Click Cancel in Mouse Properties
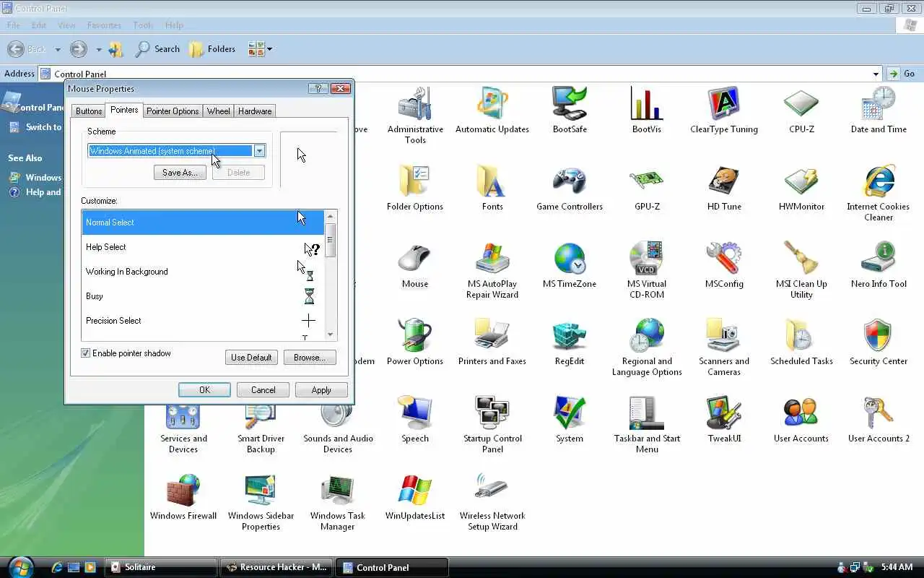This screenshot has width=924, height=578. [263, 390]
